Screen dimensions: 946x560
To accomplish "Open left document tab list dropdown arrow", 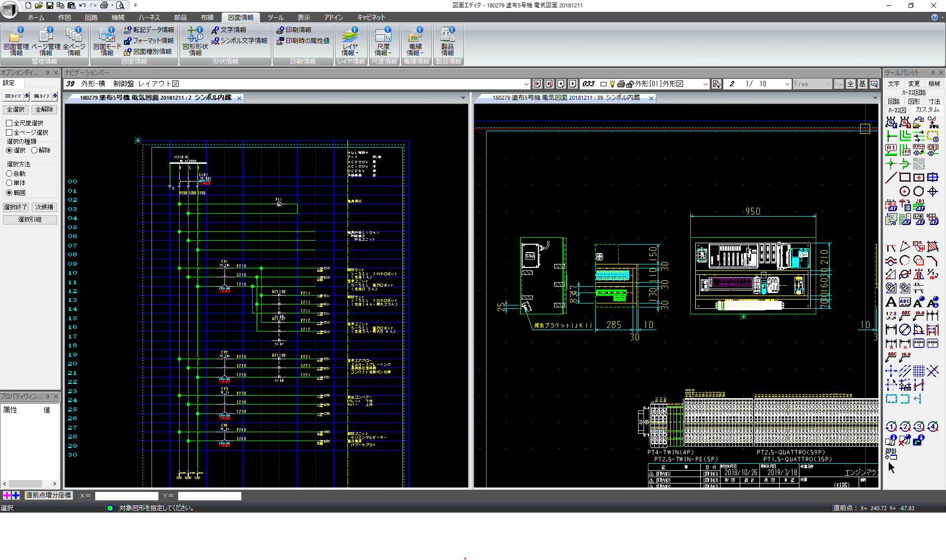I will [x=463, y=98].
